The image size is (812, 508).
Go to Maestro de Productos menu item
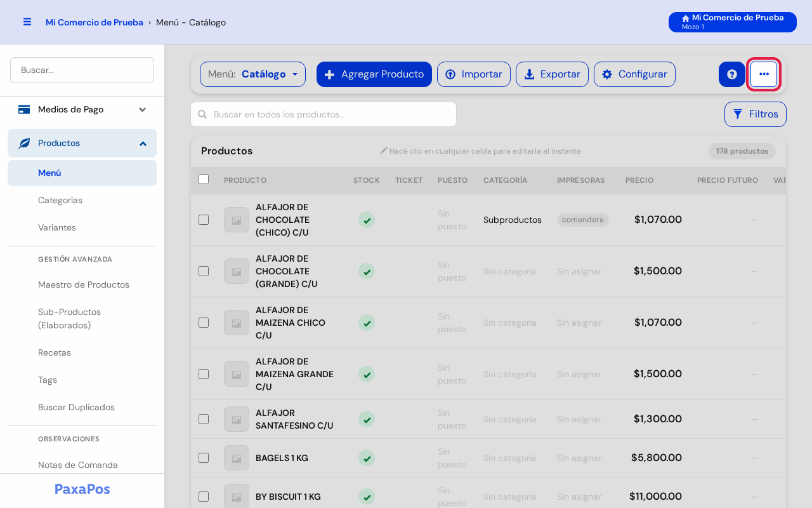[x=84, y=284]
